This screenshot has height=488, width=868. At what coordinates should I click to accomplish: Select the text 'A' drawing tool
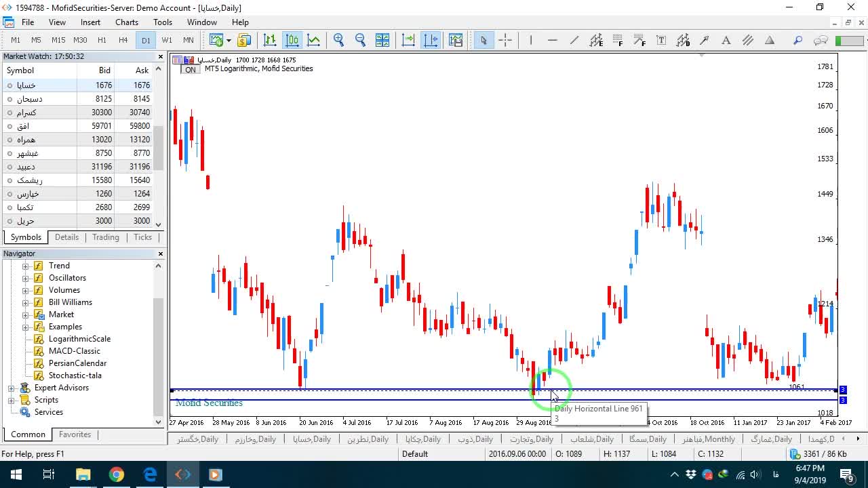click(x=726, y=40)
